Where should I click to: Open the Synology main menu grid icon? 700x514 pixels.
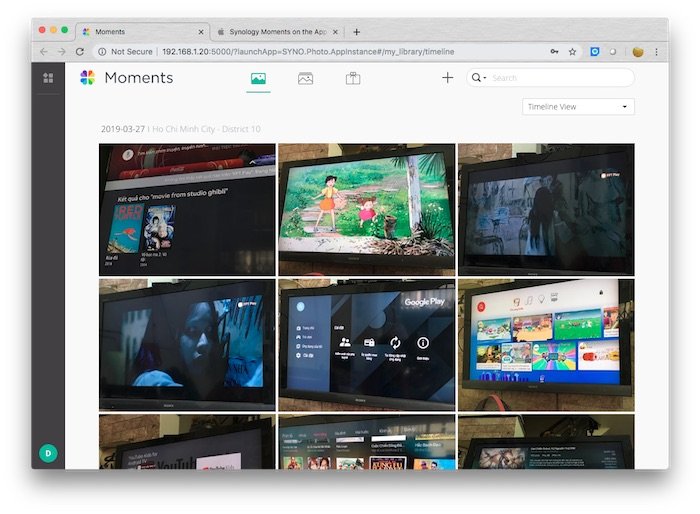pos(48,78)
